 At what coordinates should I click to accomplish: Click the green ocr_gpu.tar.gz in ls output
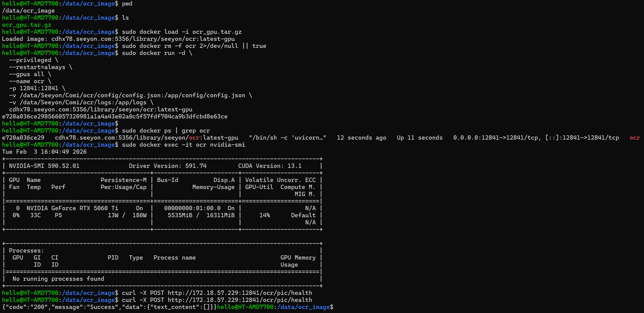point(26,25)
